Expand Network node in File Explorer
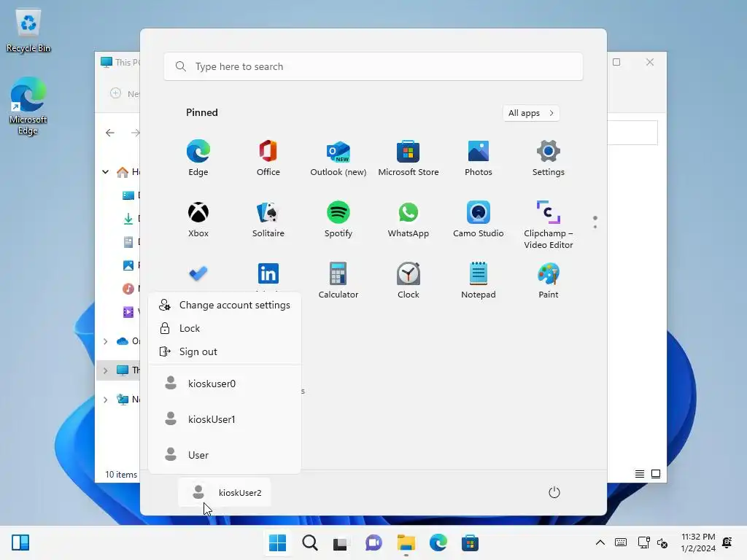The height and width of the screenshot is (560, 747). 105,400
